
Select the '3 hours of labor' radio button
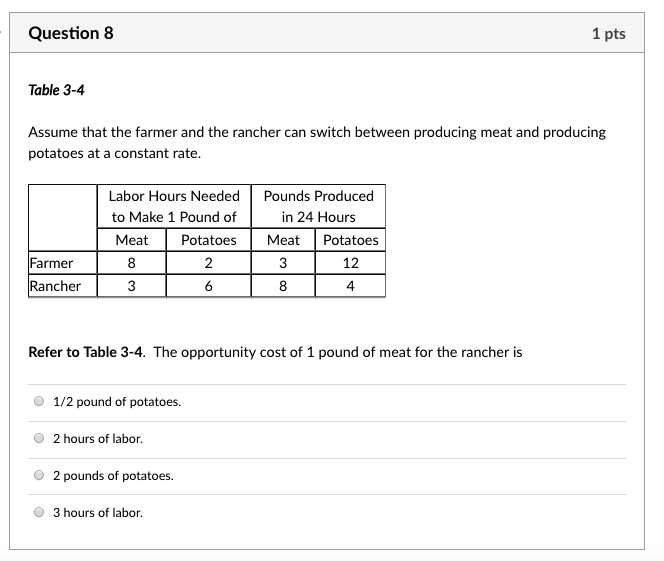tap(39, 512)
